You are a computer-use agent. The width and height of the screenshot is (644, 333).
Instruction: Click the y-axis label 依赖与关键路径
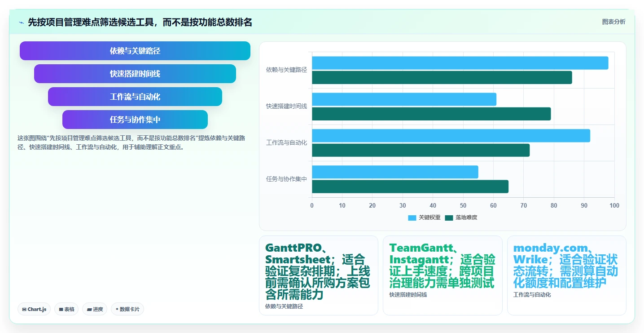286,70
